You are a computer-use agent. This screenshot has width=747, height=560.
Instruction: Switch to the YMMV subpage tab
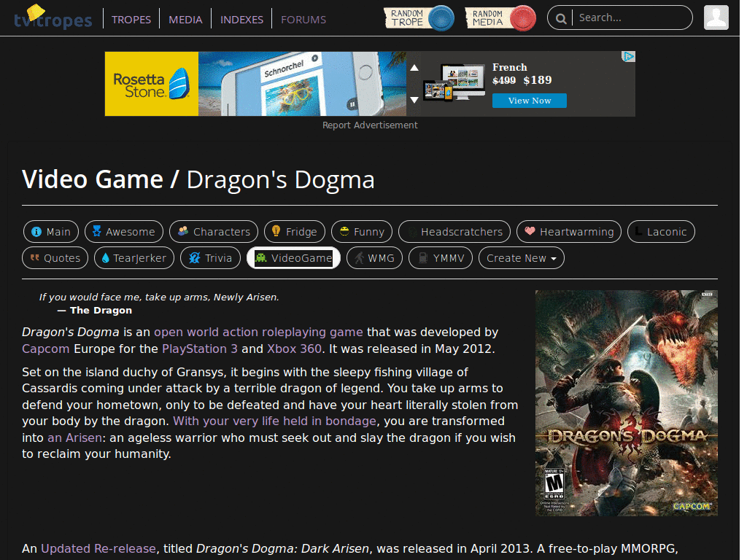[441, 257]
